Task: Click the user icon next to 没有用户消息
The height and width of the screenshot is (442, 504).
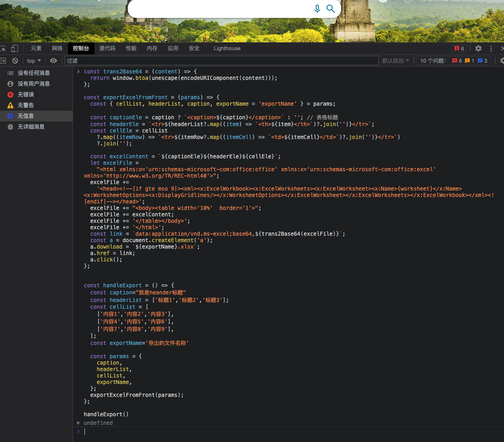Action: pyautogui.click(x=10, y=84)
